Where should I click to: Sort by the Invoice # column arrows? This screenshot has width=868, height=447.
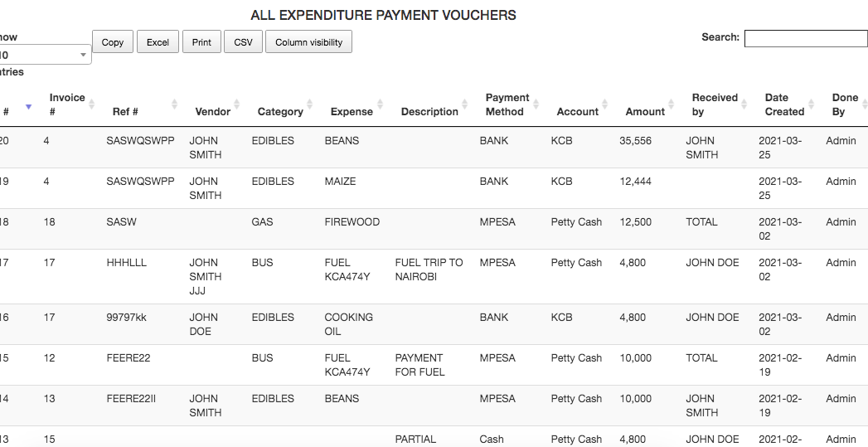coord(91,104)
